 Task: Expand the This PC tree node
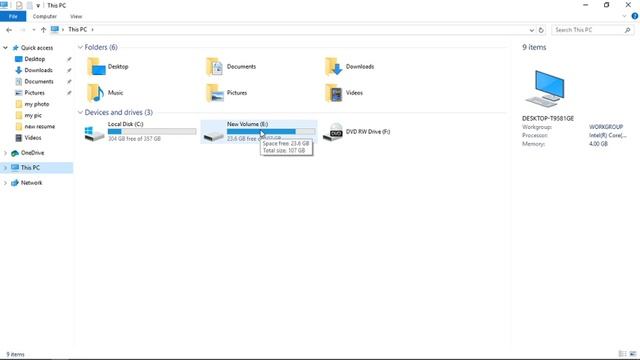[x=5, y=168]
